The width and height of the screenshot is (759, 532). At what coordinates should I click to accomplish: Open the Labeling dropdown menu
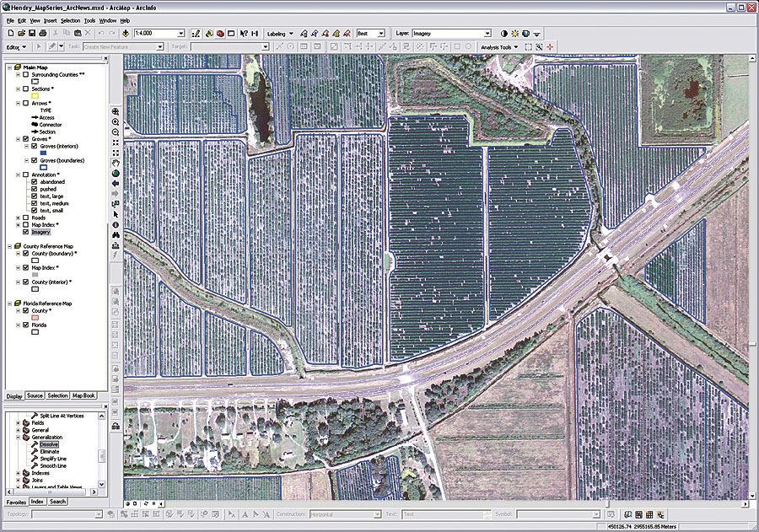coord(280,34)
